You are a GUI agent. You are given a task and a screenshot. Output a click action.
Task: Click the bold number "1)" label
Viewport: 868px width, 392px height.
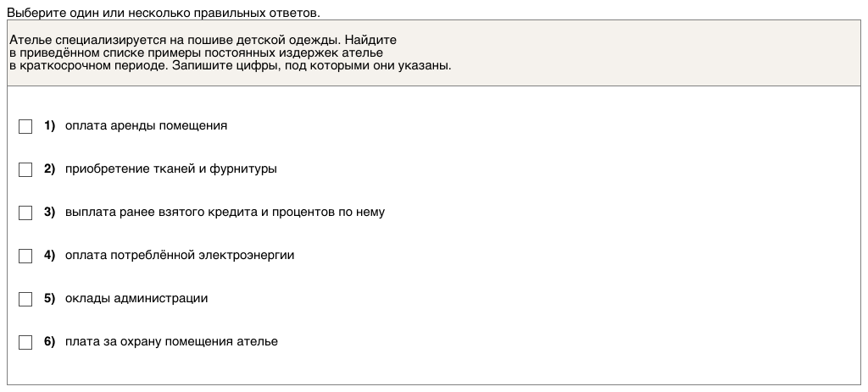tap(49, 126)
